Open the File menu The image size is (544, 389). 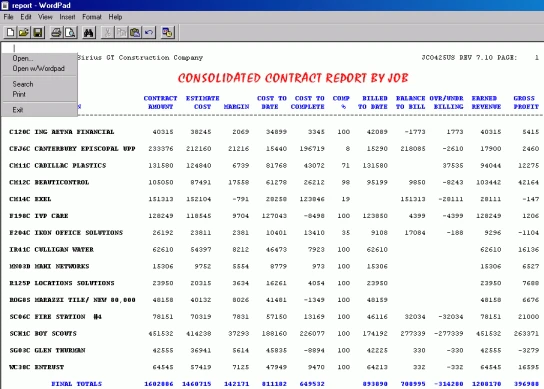[8, 17]
